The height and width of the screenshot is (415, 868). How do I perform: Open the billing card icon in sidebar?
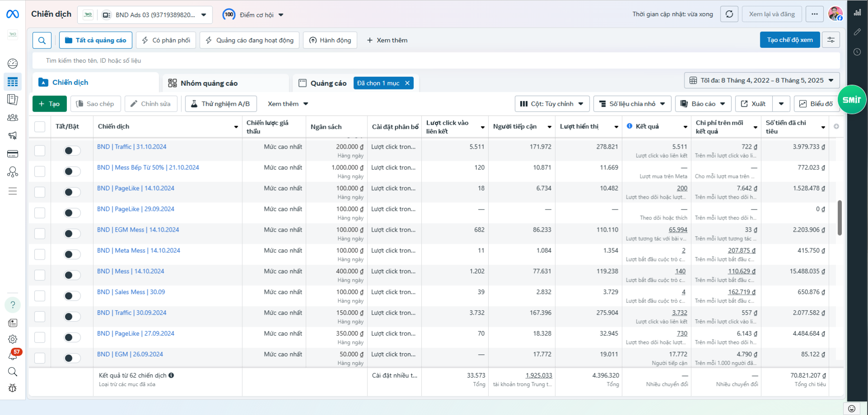[13, 154]
